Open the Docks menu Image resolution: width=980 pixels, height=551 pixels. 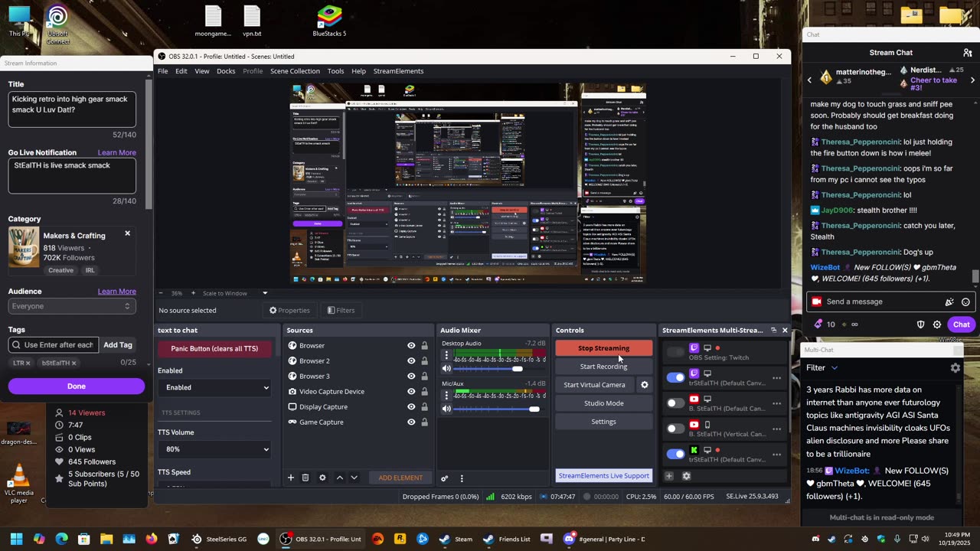pos(226,71)
